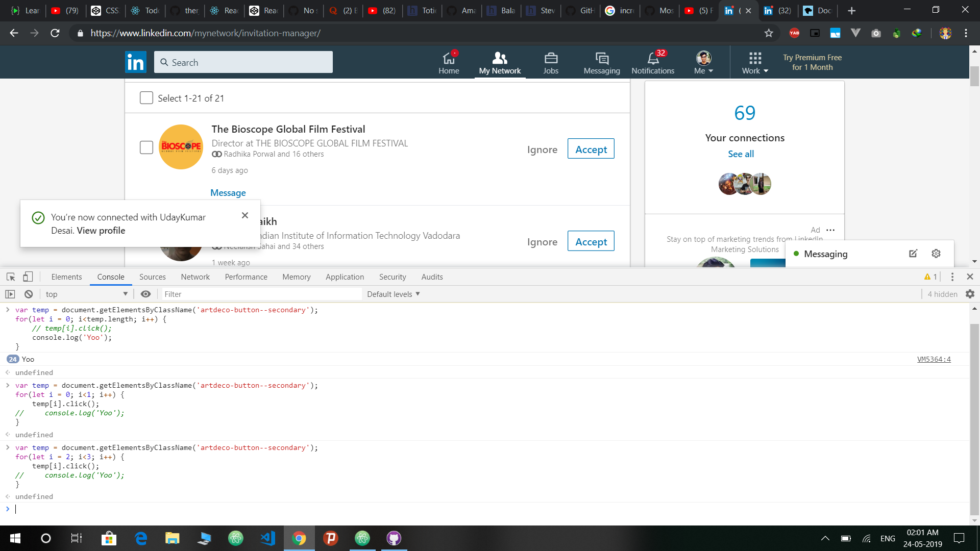Dismiss the connected notification toast
980x551 pixels.
[245, 215]
